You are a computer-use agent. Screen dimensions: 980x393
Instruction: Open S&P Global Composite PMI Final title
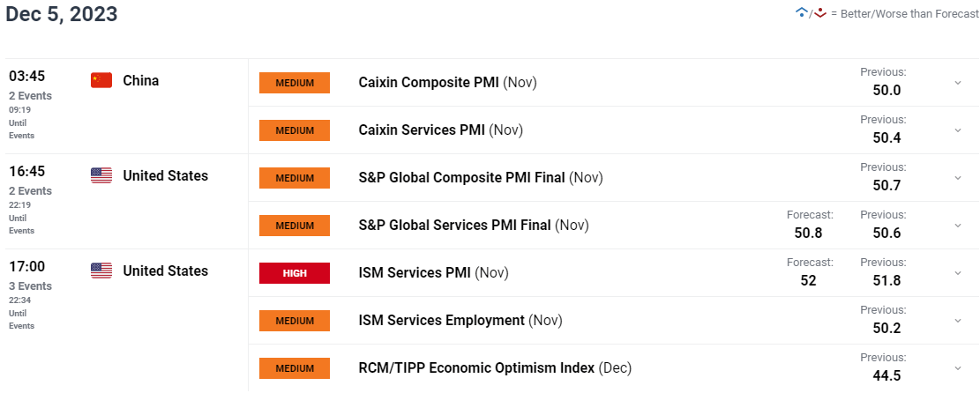(x=481, y=177)
